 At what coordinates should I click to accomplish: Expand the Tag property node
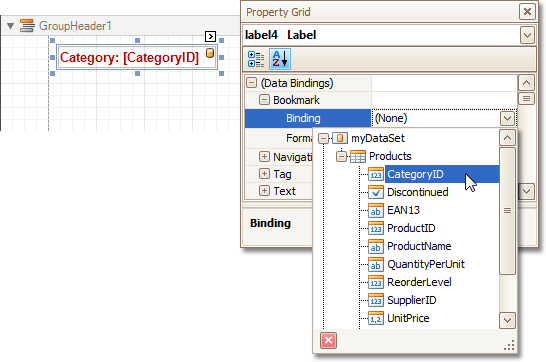tap(264, 174)
